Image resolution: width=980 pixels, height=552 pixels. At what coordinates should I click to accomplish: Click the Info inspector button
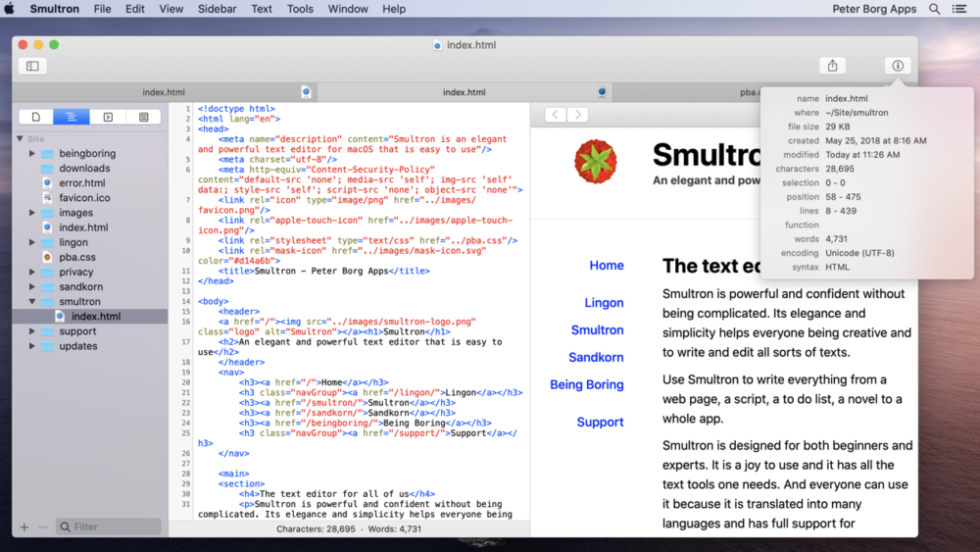point(898,66)
